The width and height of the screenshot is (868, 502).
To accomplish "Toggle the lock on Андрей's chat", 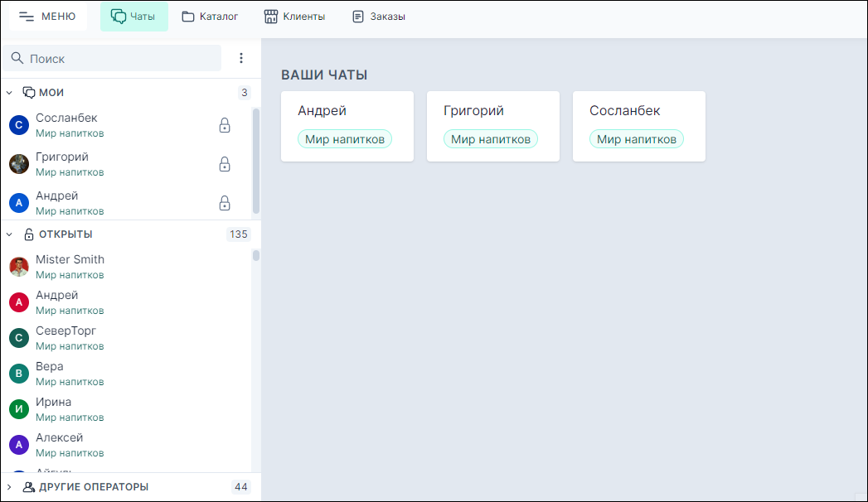I will point(225,203).
